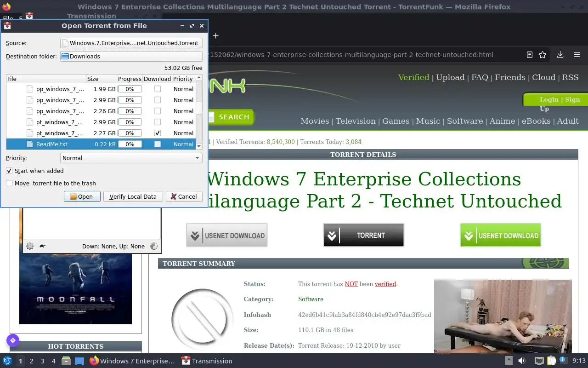Open the Firefox downloads panel icon
The height and width of the screenshot is (368, 588).
(560, 55)
